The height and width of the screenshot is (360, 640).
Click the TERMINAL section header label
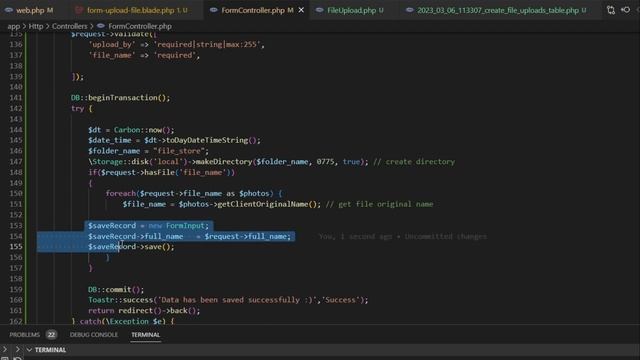(x=50, y=350)
